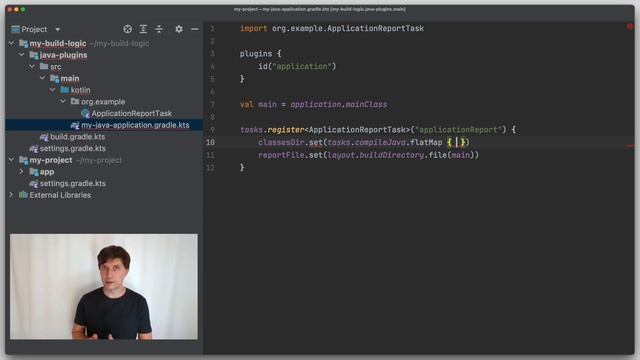The width and height of the screenshot is (640, 360).
Task: Click the register call on line 9
Action: click(286, 129)
